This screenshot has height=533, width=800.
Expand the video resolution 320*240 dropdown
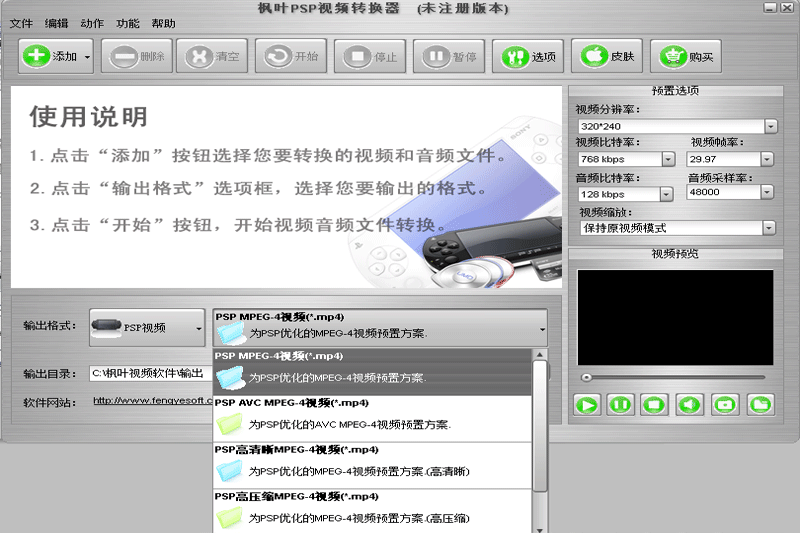(x=770, y=126)
